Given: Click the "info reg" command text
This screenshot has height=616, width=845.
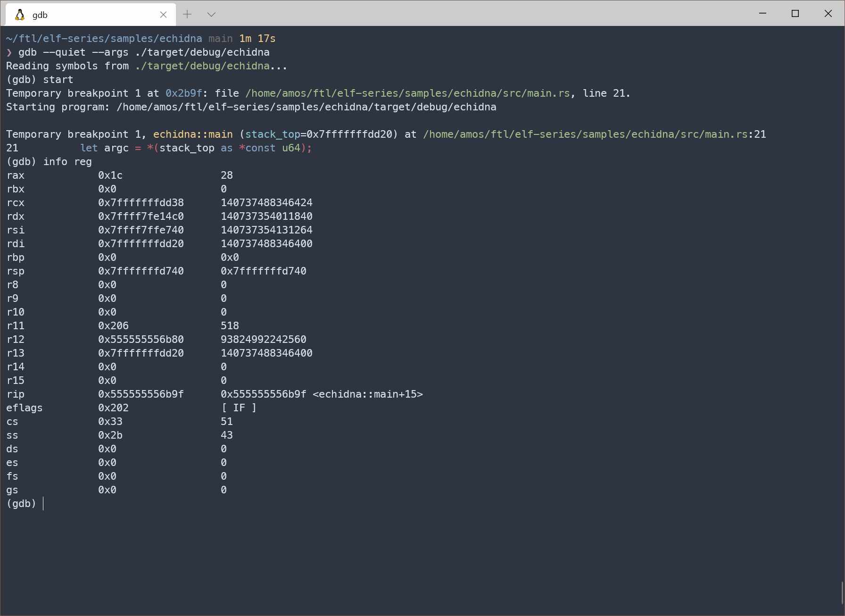Looking at the screenshot, I should pyautogui.click(x=67, y=162).
